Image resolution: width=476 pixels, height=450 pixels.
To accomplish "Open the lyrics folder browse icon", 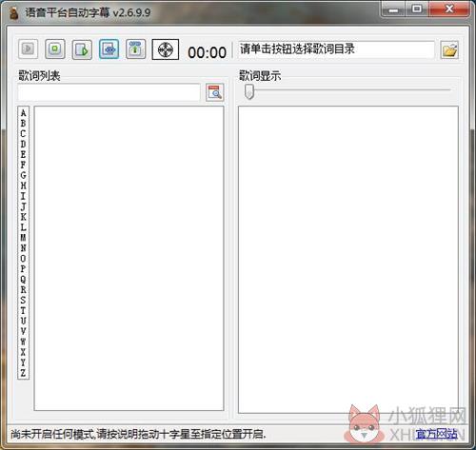I will click(x=449, y=50).
